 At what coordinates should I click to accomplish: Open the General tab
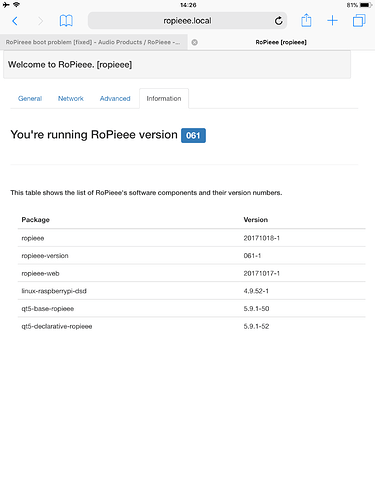click(x=30, y=99)
